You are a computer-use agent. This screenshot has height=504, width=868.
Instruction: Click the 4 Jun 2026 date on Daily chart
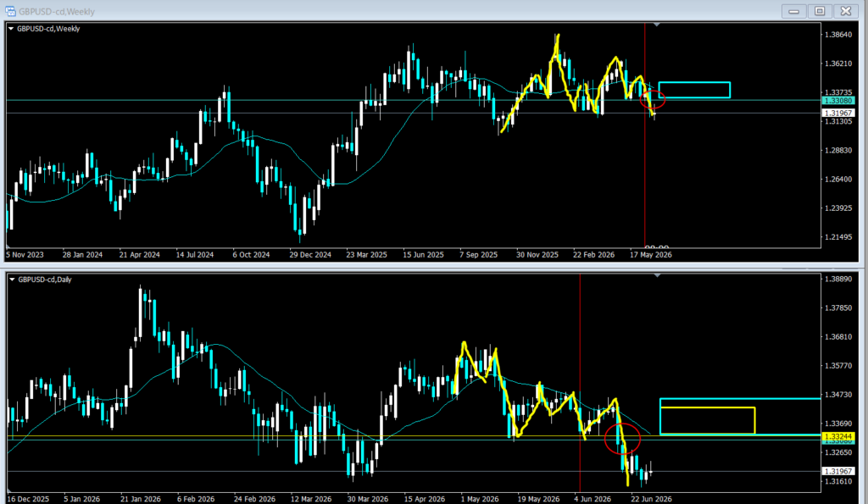coord(593,499)
